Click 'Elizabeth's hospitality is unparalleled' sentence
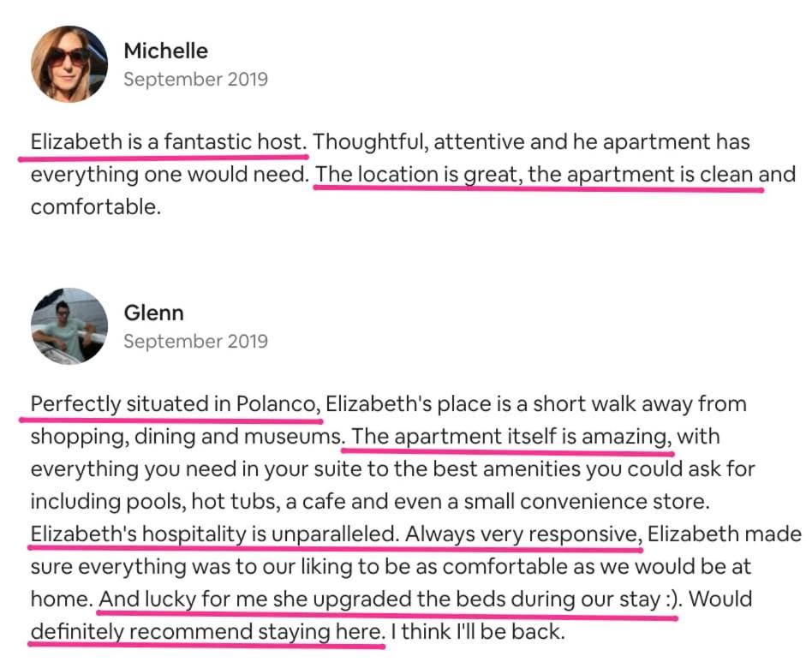Viewport: 812px width, 668px height. point(215,534)
